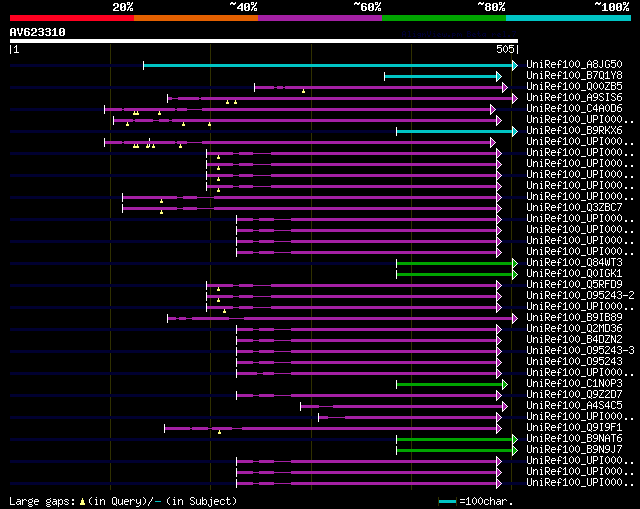Click the yellow gap marker under the Q00ZB5 bar
Viewport: 640px width, 509px height.
(x=303, y=91)
